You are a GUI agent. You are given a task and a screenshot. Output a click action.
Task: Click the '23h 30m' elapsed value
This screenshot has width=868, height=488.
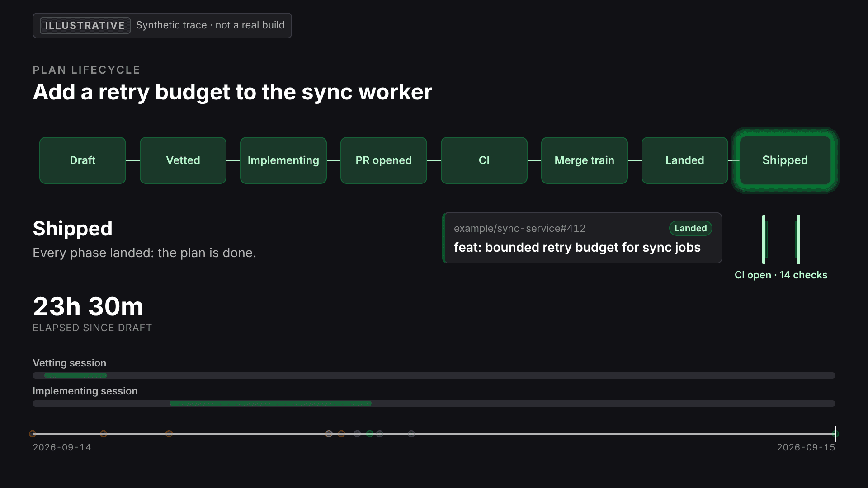coord(88,306)
